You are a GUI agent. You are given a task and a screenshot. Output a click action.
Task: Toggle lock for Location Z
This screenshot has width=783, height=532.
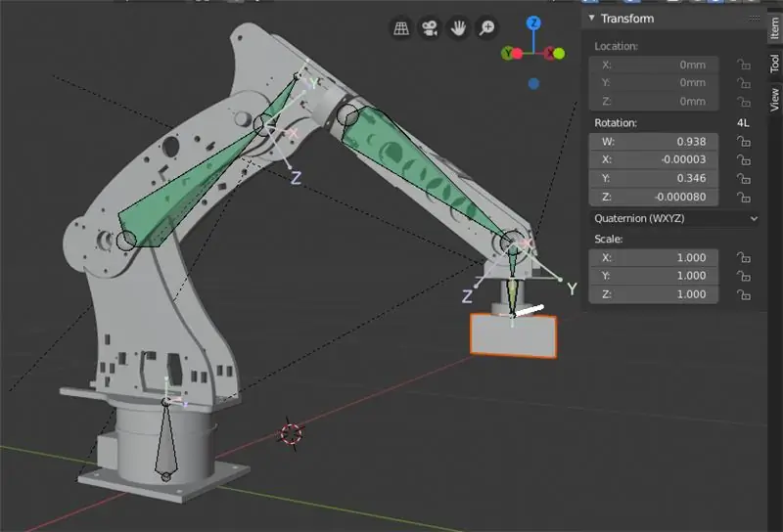(744, 102)
